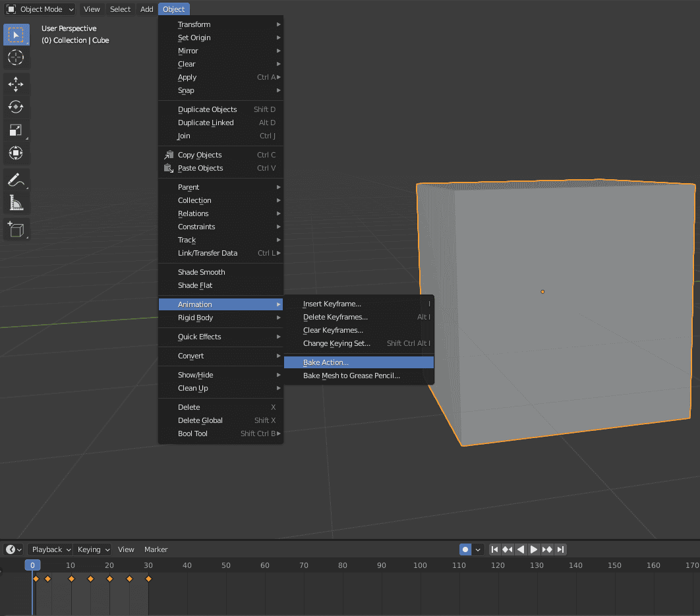Enable automatic keyframe recording

pos(466,549)
